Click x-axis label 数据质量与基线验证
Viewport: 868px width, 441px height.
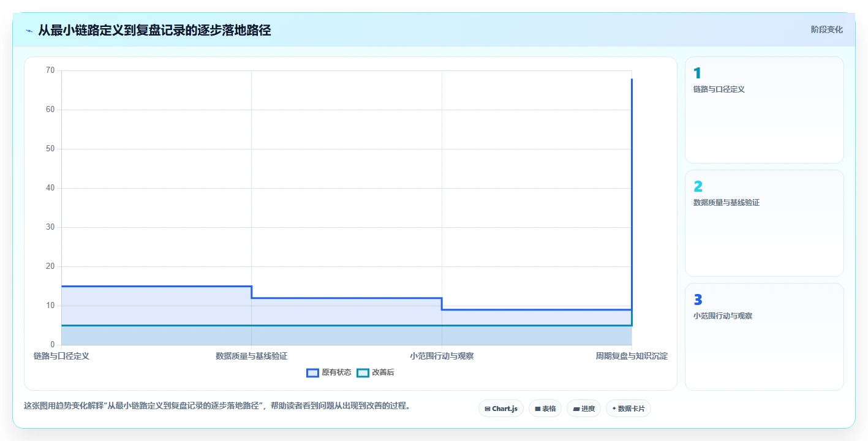252,356
